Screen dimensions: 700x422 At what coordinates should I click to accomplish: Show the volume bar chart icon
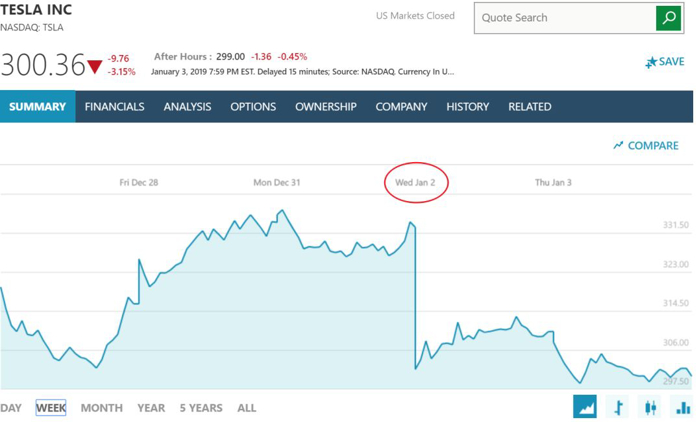683,407
